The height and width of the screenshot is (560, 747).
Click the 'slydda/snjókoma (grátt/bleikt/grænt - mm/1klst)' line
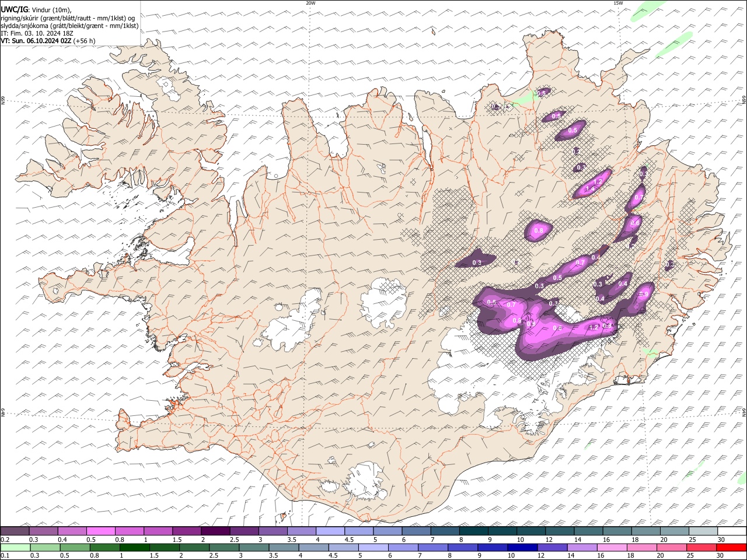click(x=69, y=26)
